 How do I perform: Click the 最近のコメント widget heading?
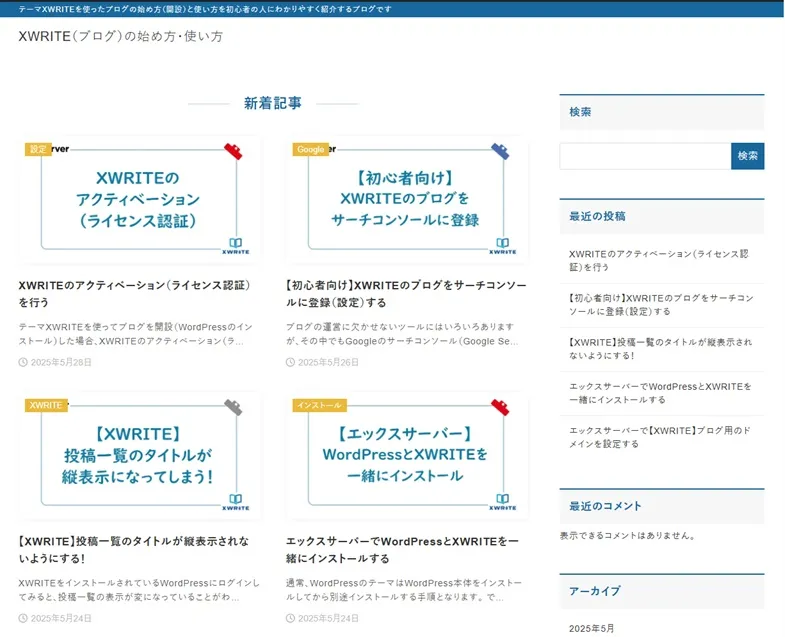coord(605,506)
